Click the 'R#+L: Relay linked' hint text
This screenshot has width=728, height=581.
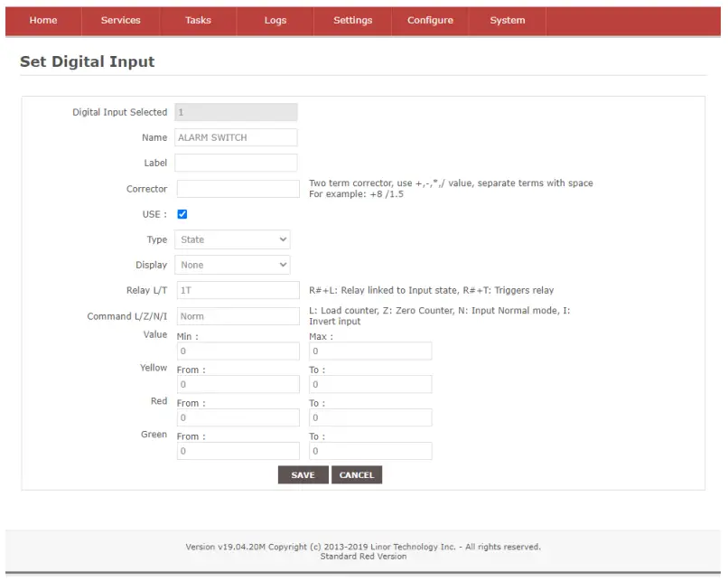pos(432,290)
